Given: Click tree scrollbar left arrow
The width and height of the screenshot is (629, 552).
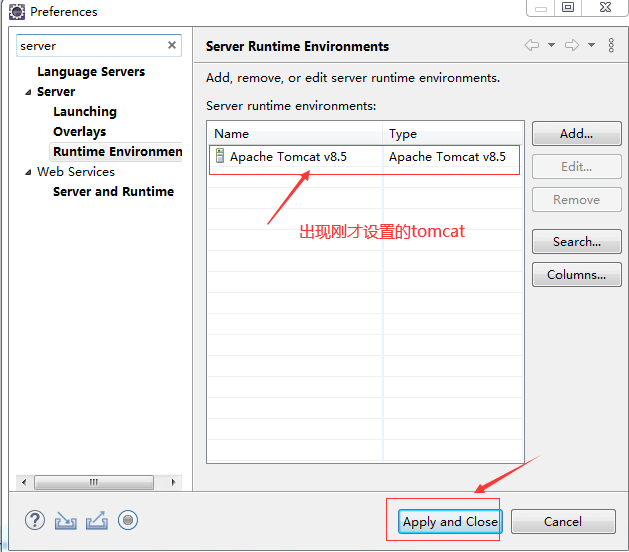Looking at the screenshot, I should (x=24, y=482).
